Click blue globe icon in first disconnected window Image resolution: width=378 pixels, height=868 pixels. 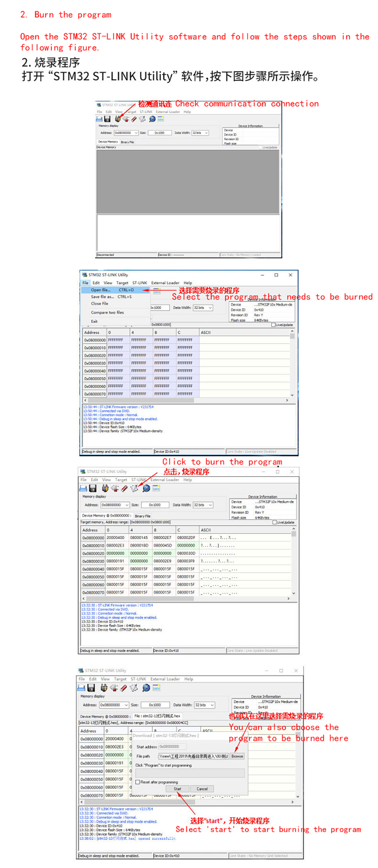point(152,119)
